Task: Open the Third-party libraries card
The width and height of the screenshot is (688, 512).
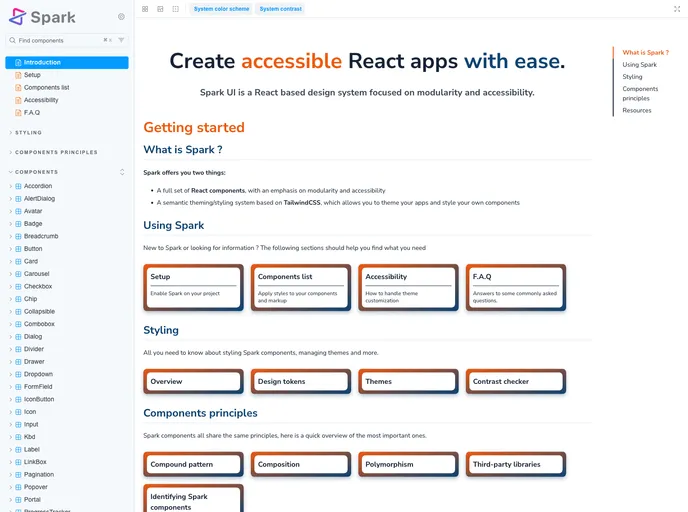Action: pyautogui.click(x=516, y=465)
